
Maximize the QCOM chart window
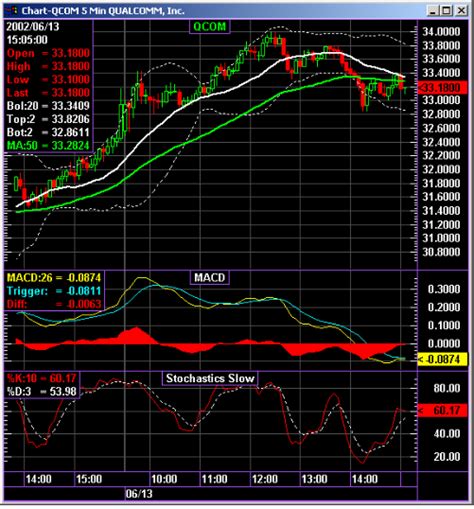pos(446,11)
